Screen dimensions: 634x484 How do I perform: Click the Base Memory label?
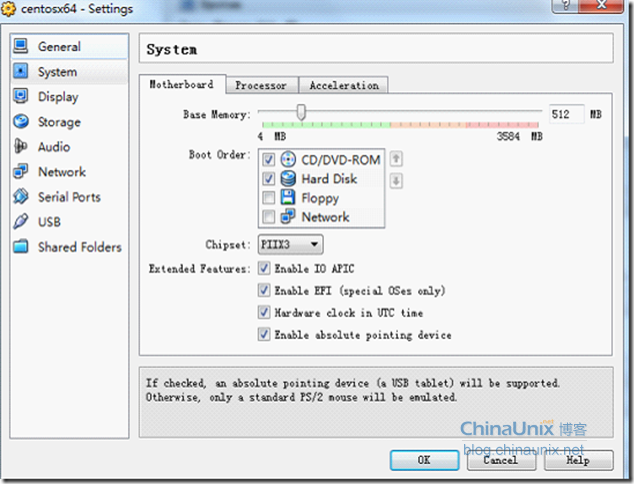pos(217,114)
